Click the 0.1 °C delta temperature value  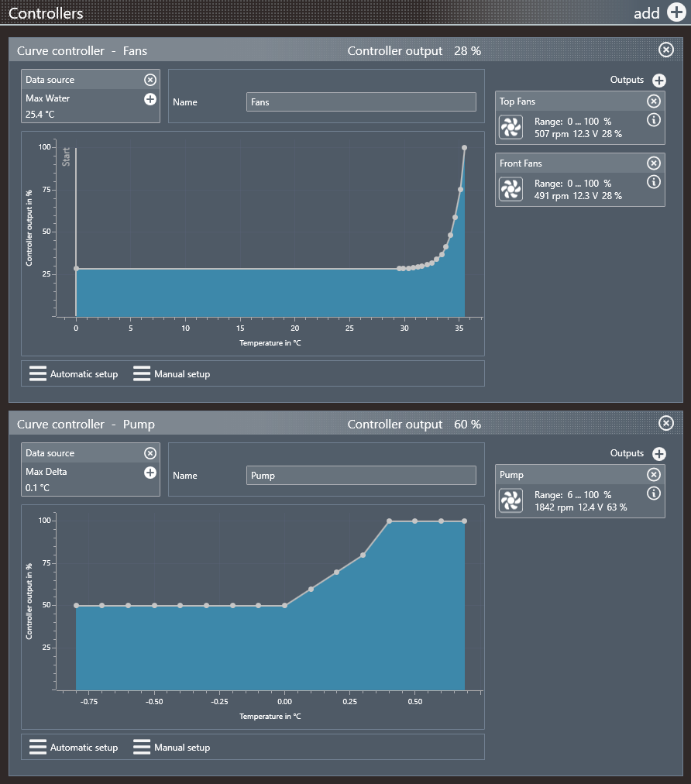tap(37, 487)
